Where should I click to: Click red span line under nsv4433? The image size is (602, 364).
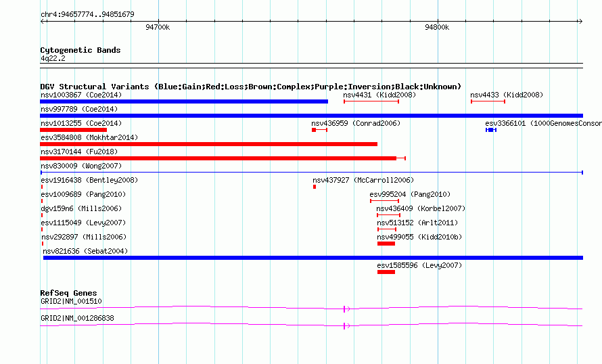pos(488,101)
